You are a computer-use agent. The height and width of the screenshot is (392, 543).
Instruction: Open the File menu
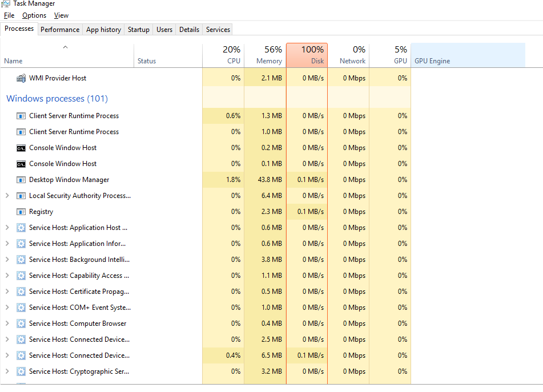tap(9, 15)
